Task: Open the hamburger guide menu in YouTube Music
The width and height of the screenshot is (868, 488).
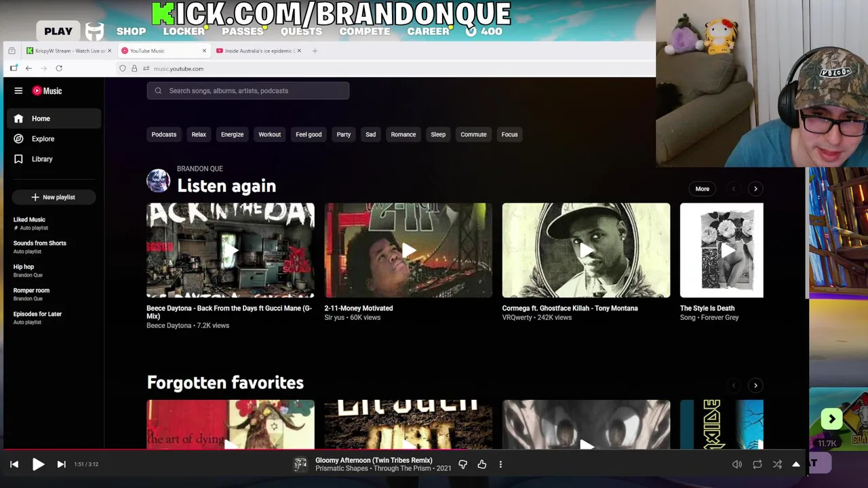Action: (x=18, y=91)
